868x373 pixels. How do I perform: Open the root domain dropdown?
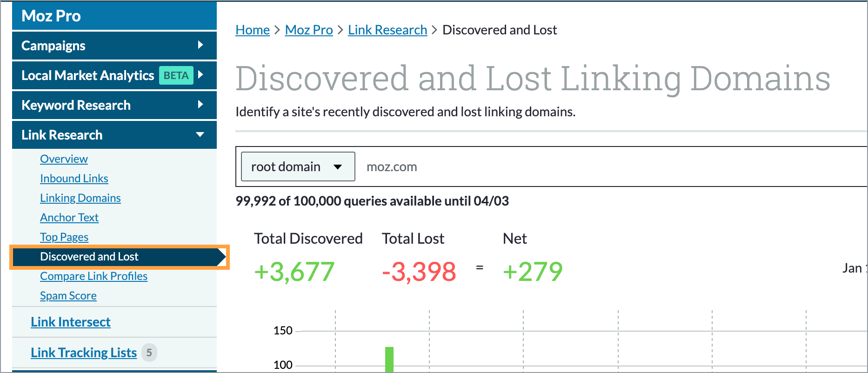click(298, 167)
